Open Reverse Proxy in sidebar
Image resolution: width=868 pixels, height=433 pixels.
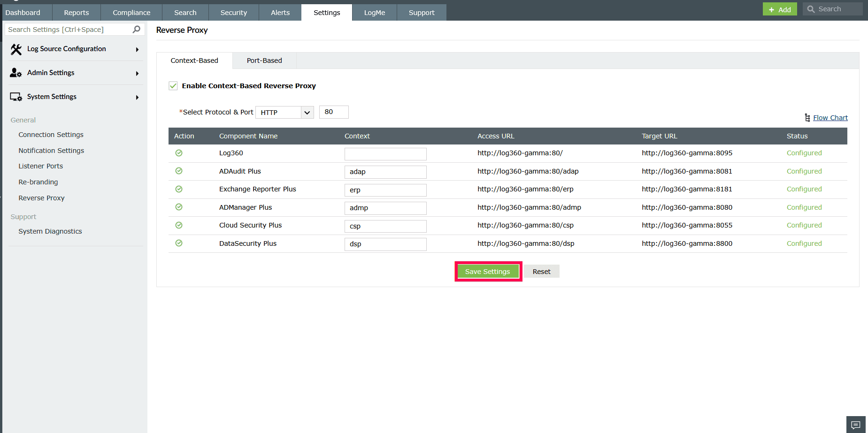(42, 198)
